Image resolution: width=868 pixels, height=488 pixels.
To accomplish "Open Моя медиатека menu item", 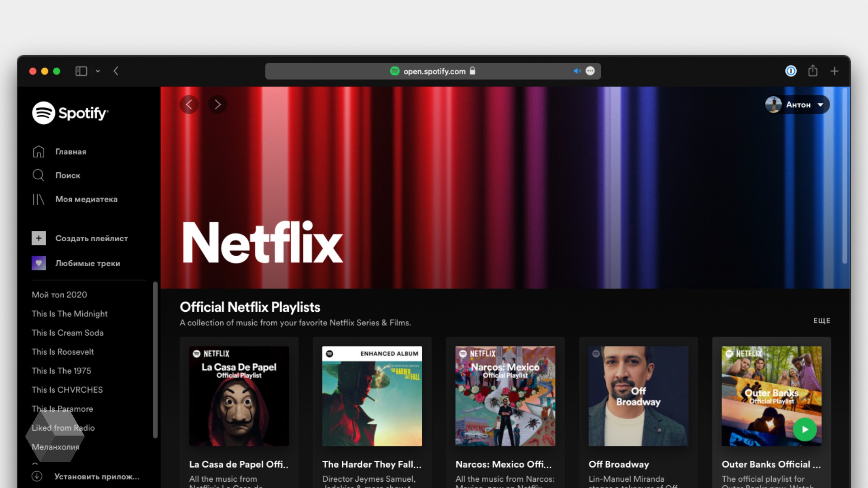I will pos(86,199).
